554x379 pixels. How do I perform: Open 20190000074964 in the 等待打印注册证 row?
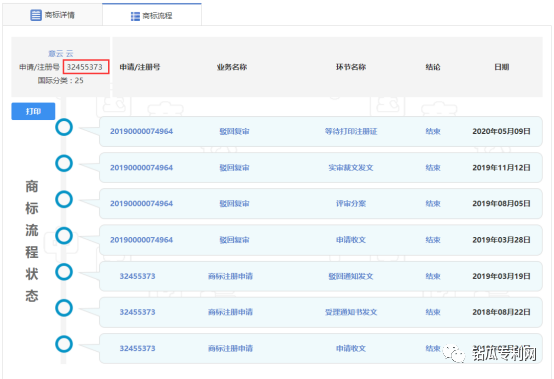click(x=141, y=131)
